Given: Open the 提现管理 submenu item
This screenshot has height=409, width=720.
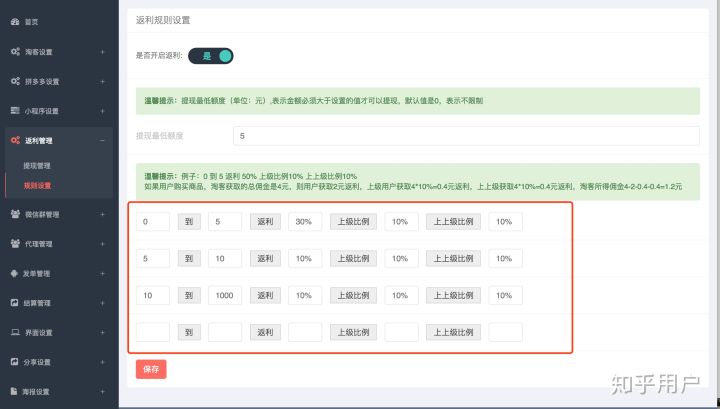Looking at the screenshot, I should 37,165.
